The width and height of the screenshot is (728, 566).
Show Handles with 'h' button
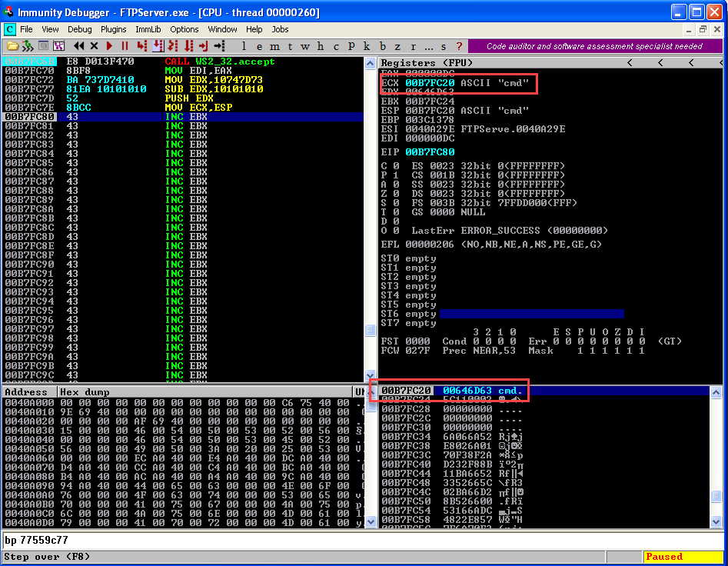[321, 46]
